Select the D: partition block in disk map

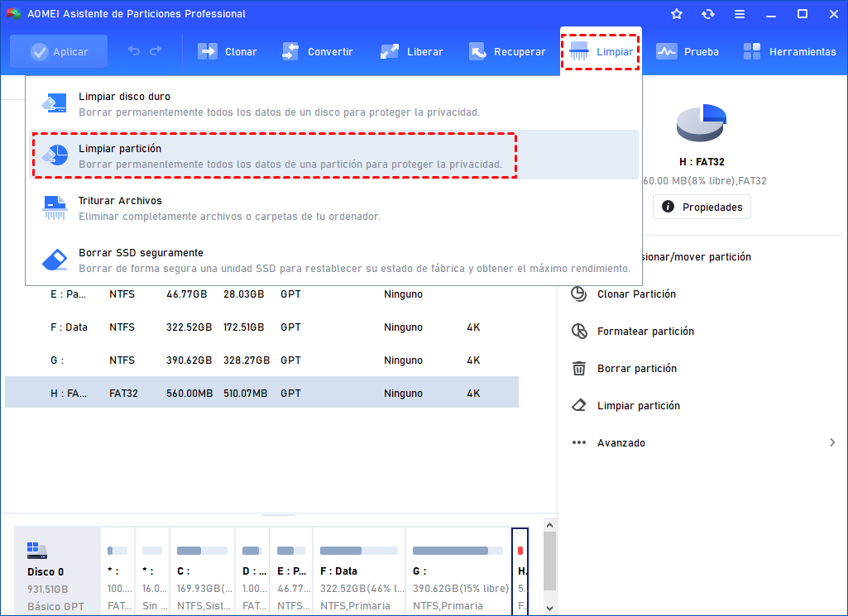coord(252,571)
